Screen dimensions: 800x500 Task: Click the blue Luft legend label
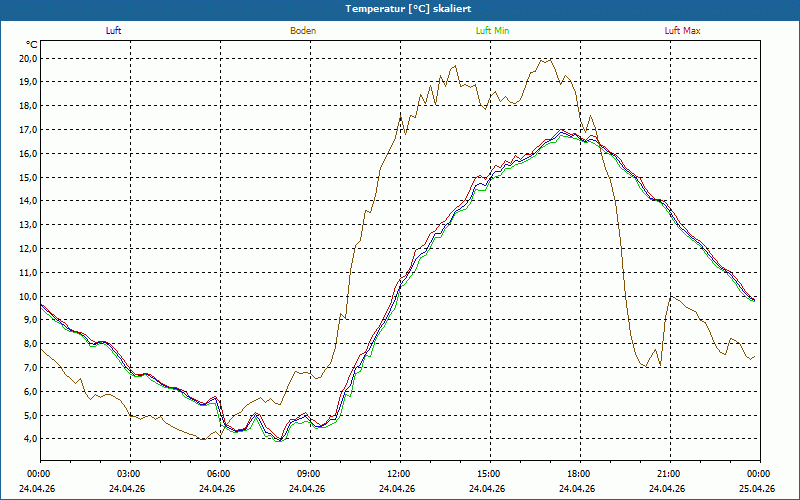click(113, 31)
